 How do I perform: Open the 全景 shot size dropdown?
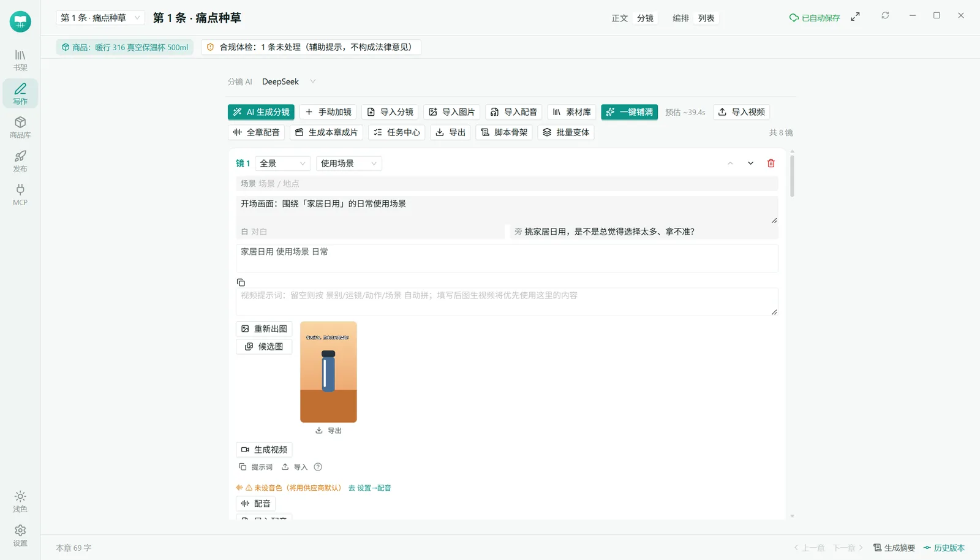[282, 163]
